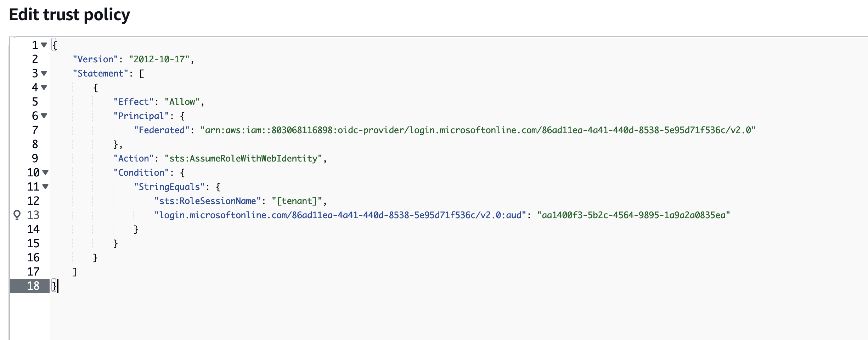Collapse the Statement array on line 3
Screen dimensions: 868x340
[x=44, y=73]
